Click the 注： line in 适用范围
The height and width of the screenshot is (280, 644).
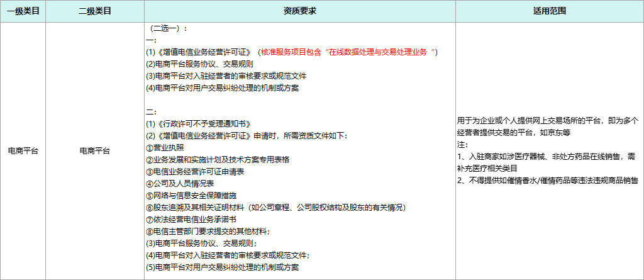[x=463, y=145]
